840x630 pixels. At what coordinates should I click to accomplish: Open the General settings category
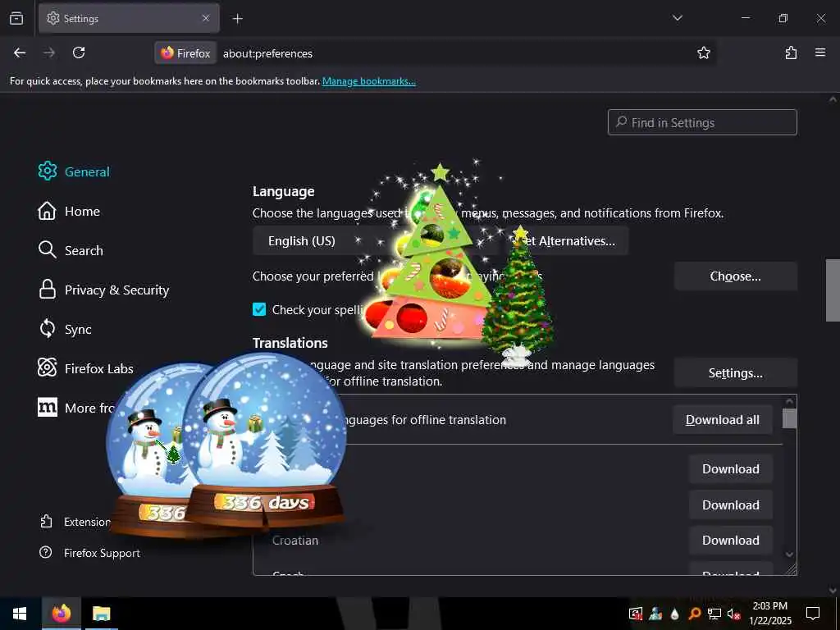tap(74, 171)
